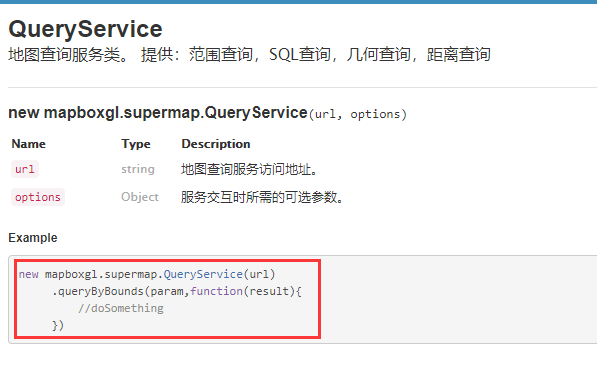This screenshot has height=374, width=597.
Task: Click the Example section heading
Action: (33, 238)
